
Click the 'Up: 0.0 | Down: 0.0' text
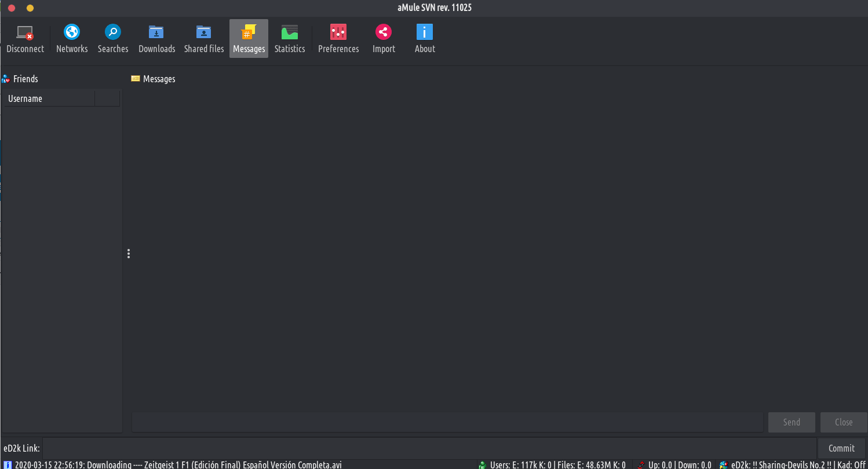coord(680,465)
